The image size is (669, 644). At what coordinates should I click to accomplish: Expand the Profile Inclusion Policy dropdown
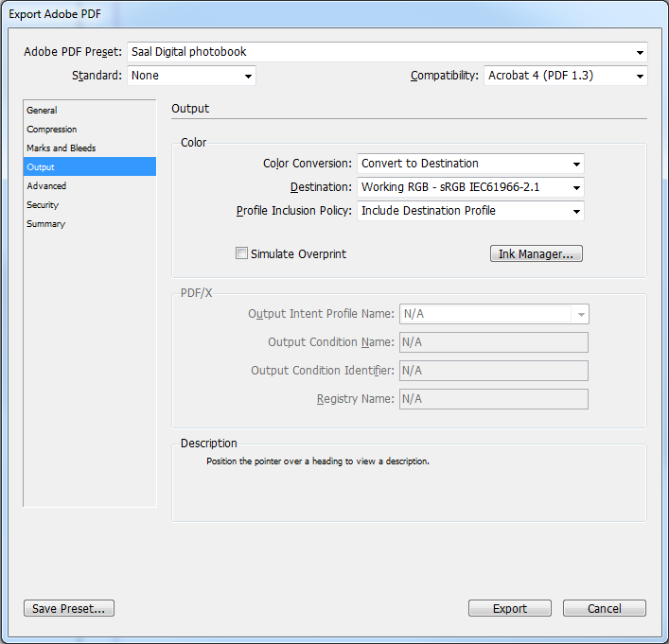coord(470,211)
